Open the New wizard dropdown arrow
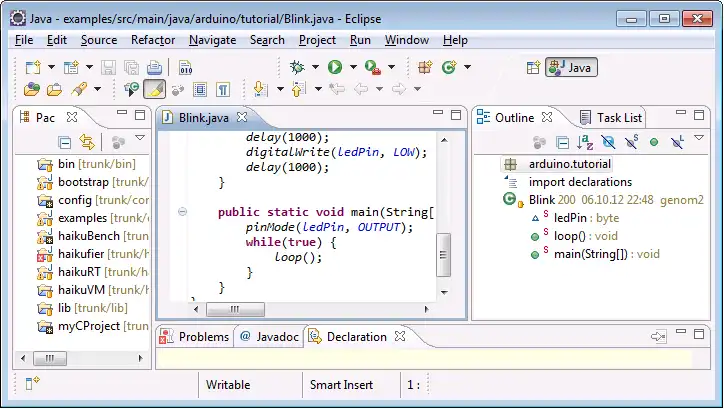The width and height of the screenshot is (724, 409). coord(51,67)
